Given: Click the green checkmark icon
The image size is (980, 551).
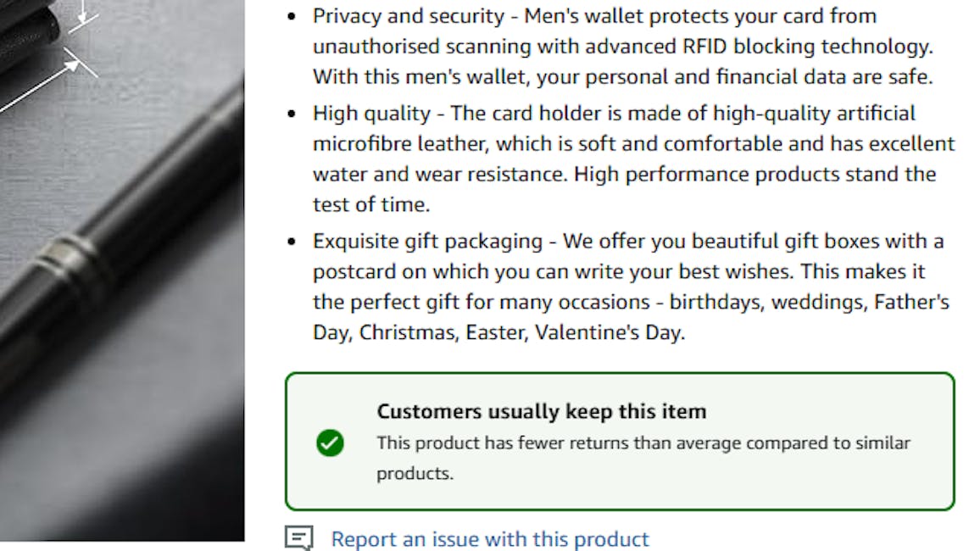Looking at the screenshot, I should coord(330,442).
